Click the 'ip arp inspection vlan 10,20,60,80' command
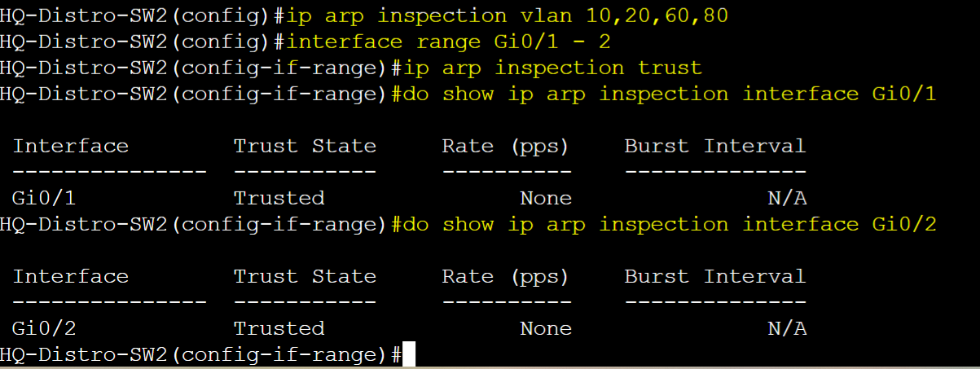Image resolution: width=980 pixels, height=369 pixels. tap(508, 15)
